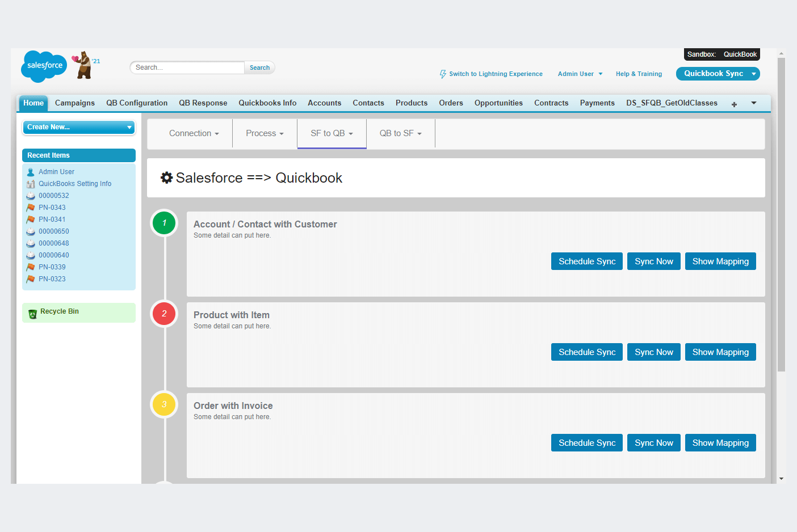Expand the Create New dropdown
Image resolution: width=797 pixels, height=532 pixels.
coord(79,127)
